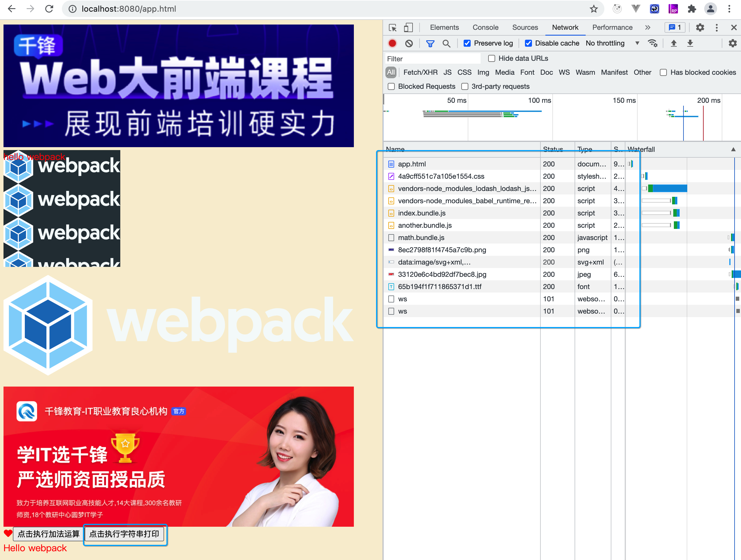
Task: Click the record network log button
Action: click(392, 43)
